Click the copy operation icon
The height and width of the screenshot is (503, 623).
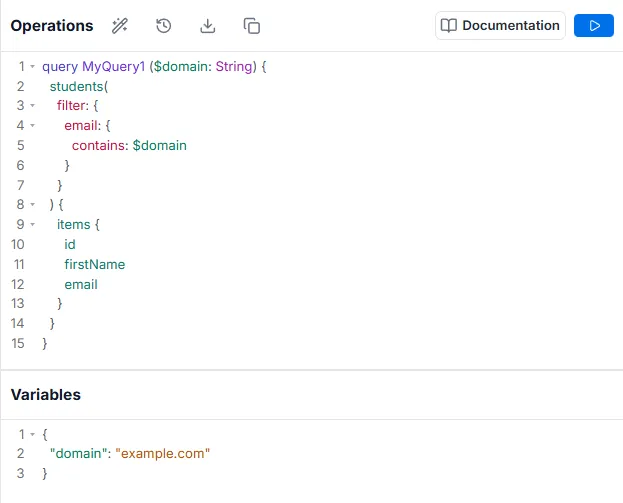[x=252, y=26]
